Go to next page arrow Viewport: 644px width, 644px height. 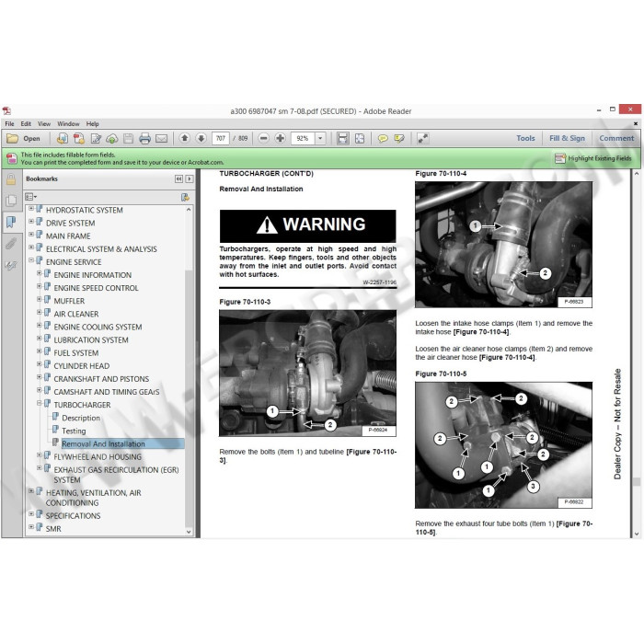pyautogui.click(x=201, y=138)
